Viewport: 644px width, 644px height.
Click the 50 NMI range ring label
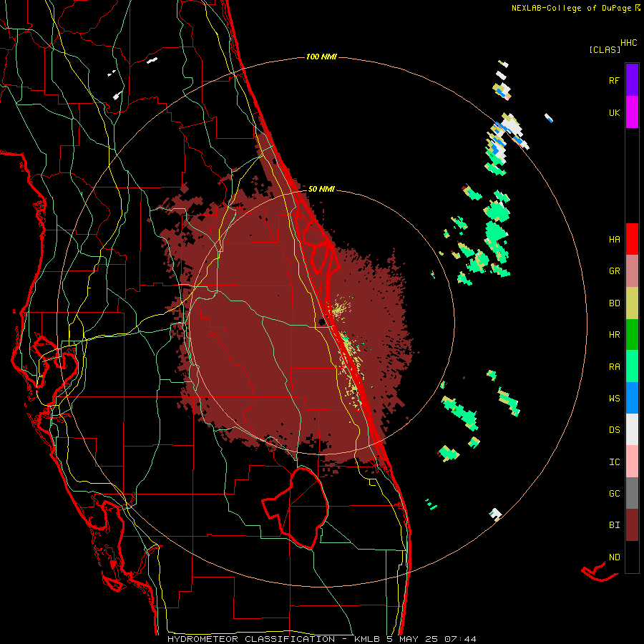pos(321,189)
